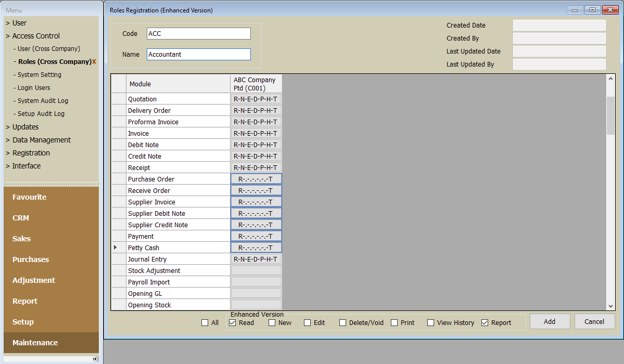Enable the All permissions checkbox
Viewport: 624px width, 364px height.
pyautogui.click(x=205, y=323)
